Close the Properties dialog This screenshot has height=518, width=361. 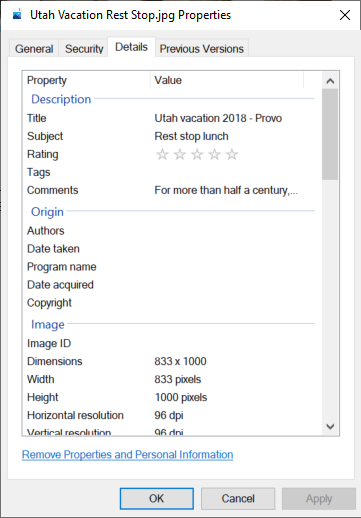click(345, 15)
